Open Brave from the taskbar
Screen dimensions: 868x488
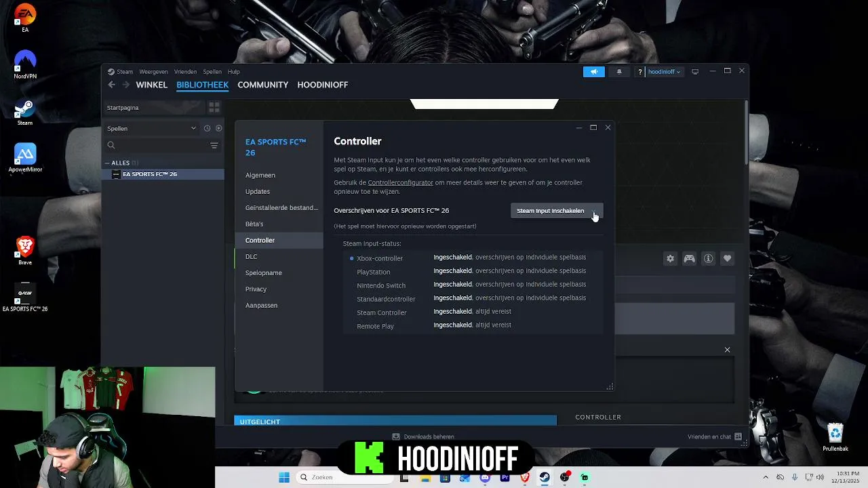[x=525, y=477]
